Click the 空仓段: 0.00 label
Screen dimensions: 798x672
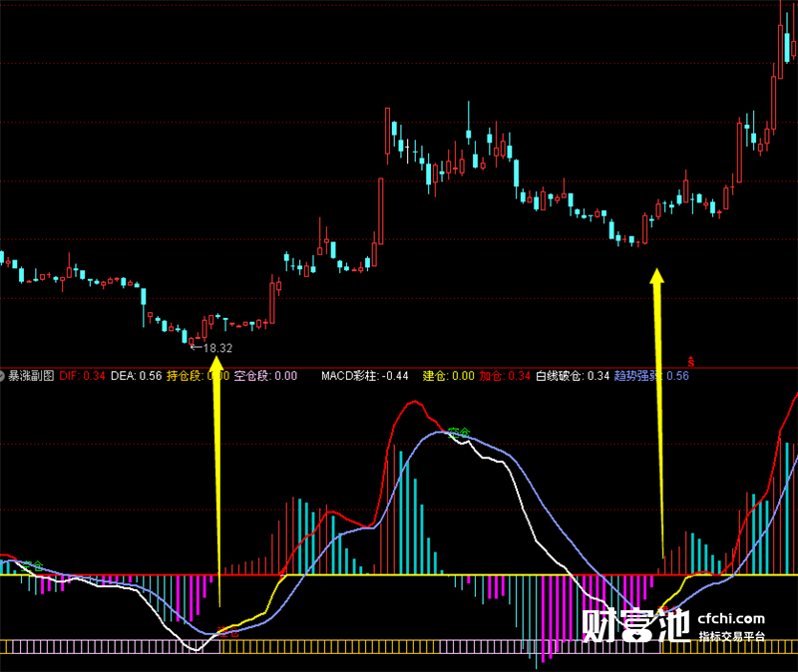point(265,376)
